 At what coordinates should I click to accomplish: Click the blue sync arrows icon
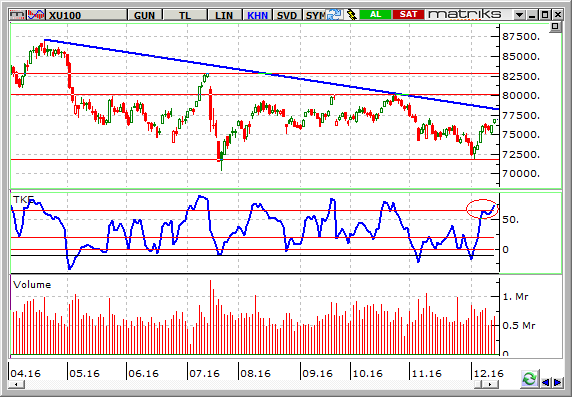(x=334, y=15)
